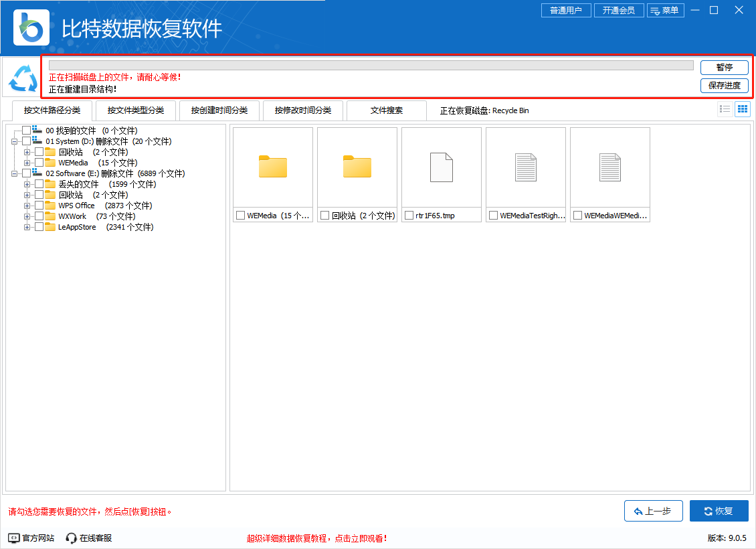Click the 恢复 button
The height and width of the screenshot is (549, 756).
[719, 511]
